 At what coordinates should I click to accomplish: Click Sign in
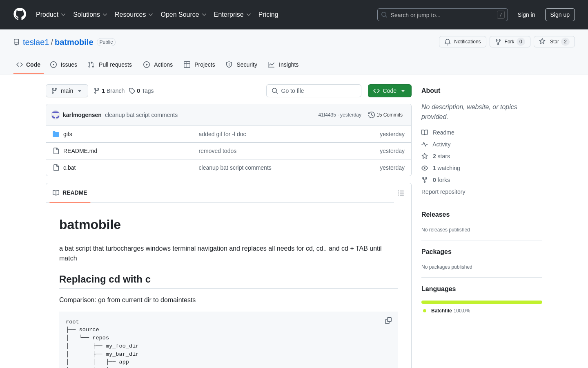(526, 15)
